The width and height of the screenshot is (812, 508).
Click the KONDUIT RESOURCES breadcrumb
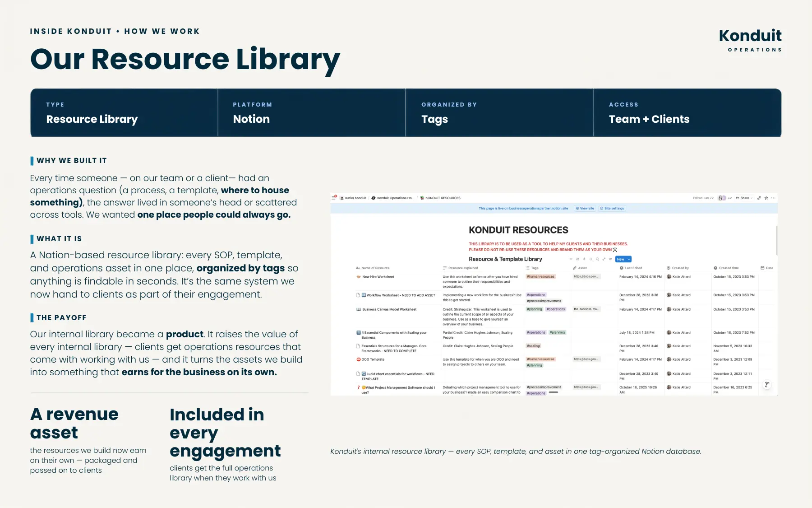[440, 198]
